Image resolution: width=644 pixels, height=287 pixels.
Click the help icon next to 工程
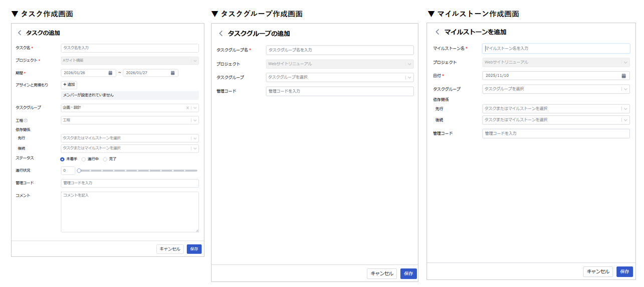(26, 120)
